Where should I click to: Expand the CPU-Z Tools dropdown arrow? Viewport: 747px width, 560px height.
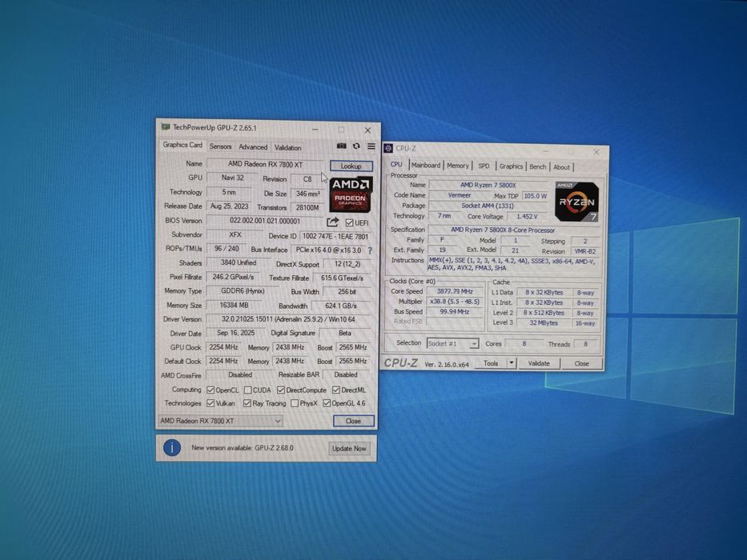coord(511,363)
